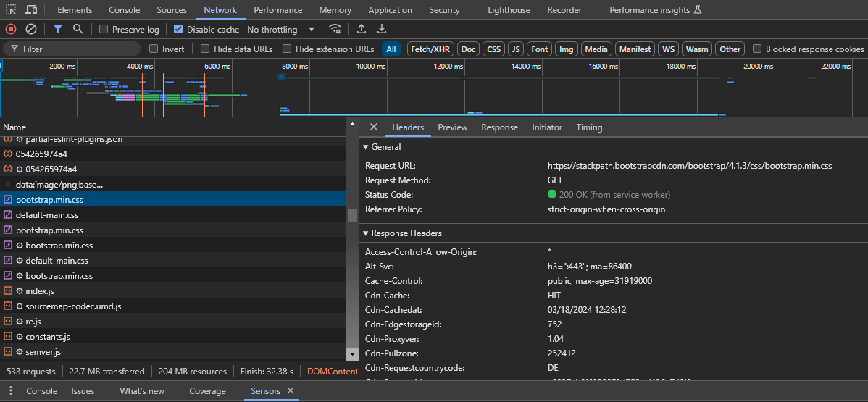The image size is (868, 402).
Task: Click the import HAR file icon
Action: point(362,29)
